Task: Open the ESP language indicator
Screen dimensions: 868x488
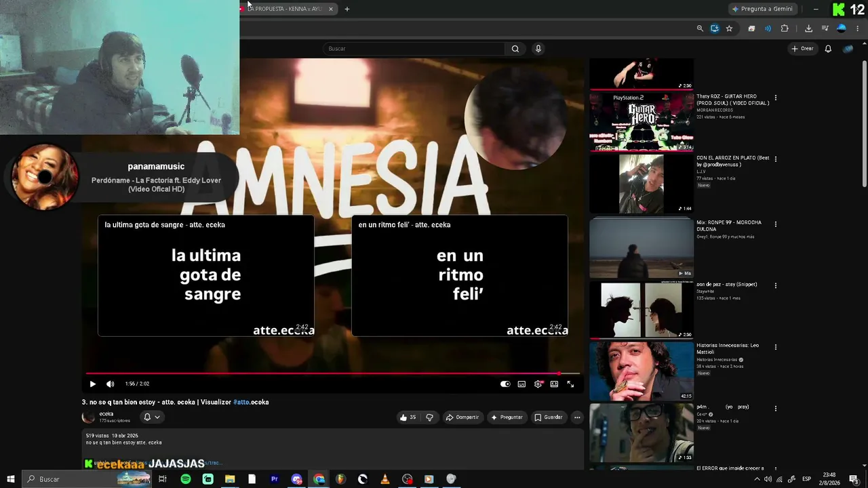Action: click(807, 479)
